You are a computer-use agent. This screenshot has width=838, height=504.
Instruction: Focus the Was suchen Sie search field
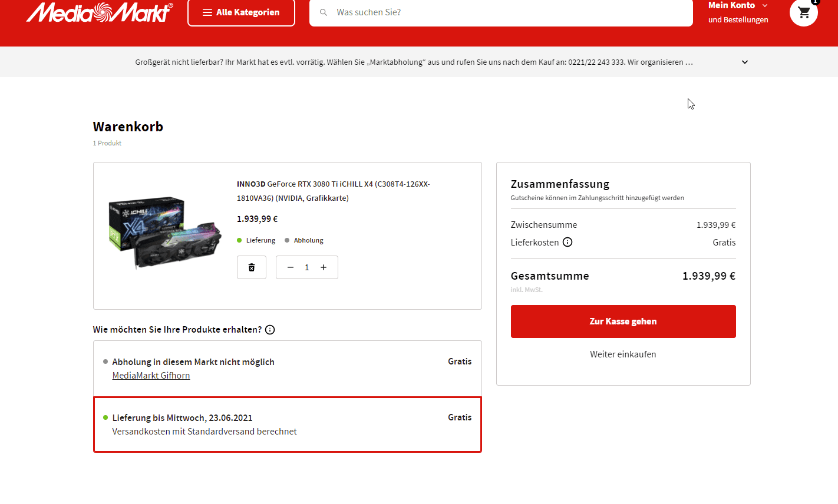(507, 12)
